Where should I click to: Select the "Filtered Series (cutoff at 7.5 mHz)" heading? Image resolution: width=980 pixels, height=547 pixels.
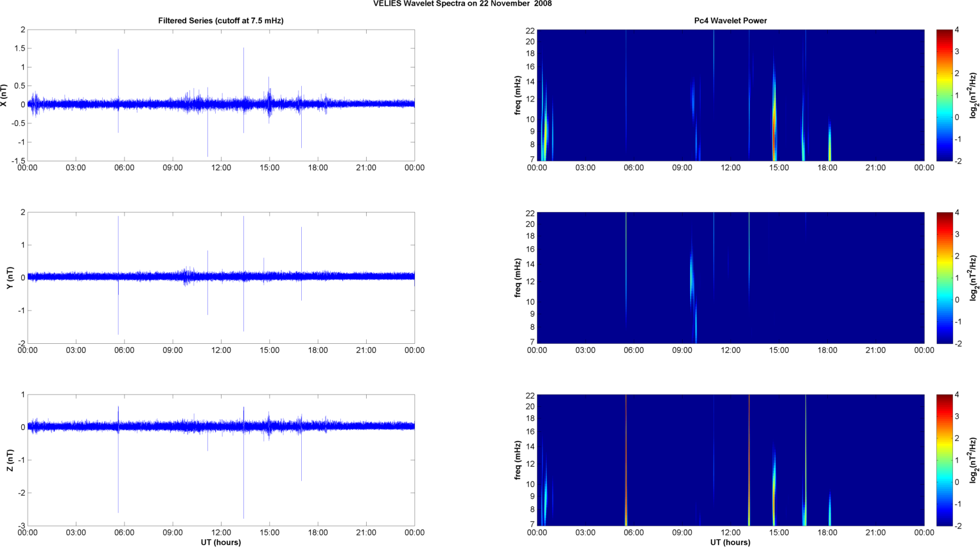point(221,21)
